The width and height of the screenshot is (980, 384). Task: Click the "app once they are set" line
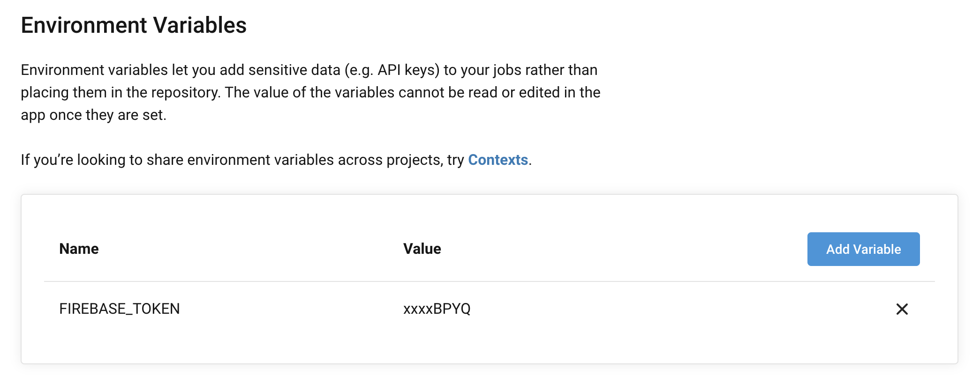(93, 115)
